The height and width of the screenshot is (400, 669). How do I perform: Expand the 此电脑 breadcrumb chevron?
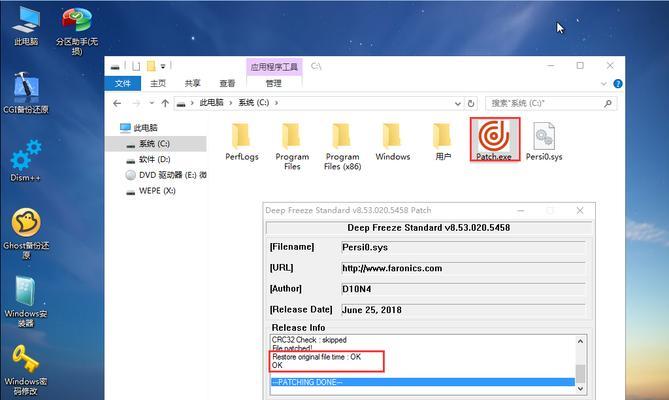[230, 103]
